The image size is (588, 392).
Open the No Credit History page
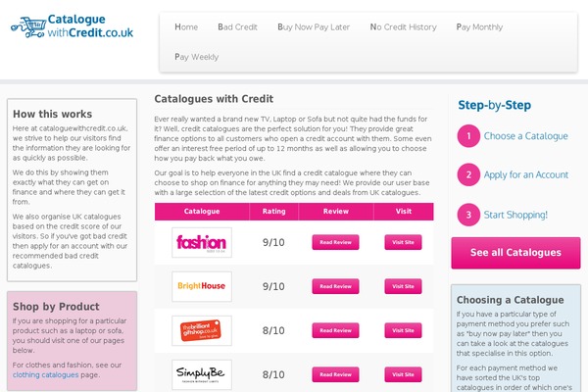point(403,27)
